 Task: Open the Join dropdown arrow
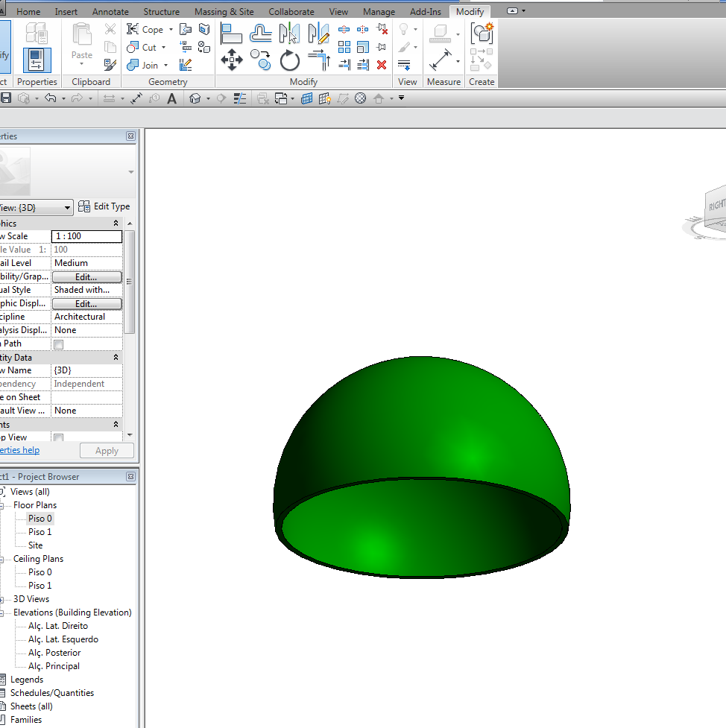[165, 66]
